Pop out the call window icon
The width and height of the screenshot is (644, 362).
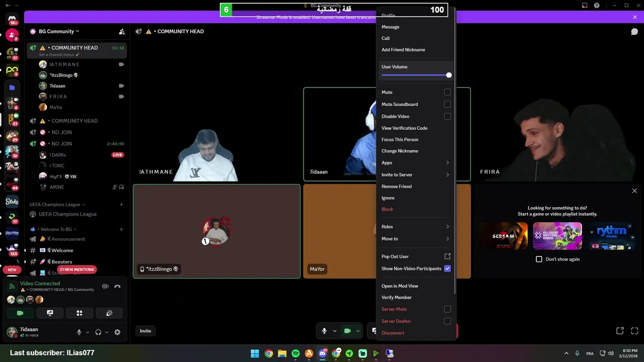pos(620,331)
